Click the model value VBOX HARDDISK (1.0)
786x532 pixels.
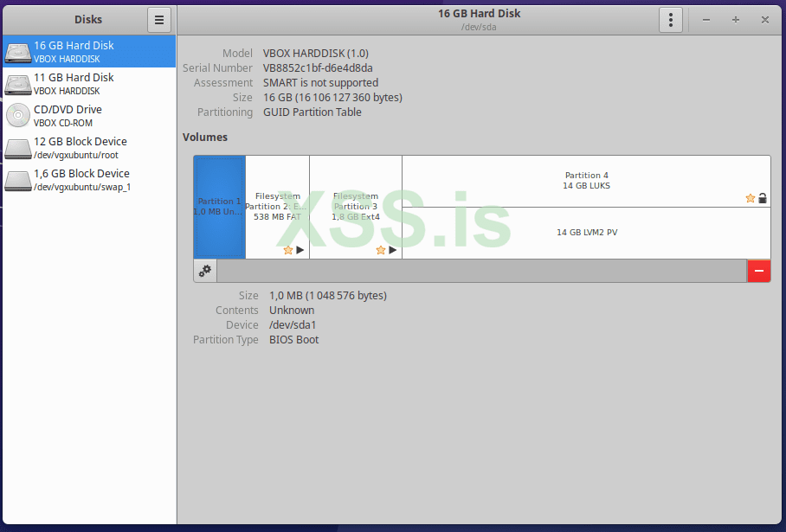(316, 53)
